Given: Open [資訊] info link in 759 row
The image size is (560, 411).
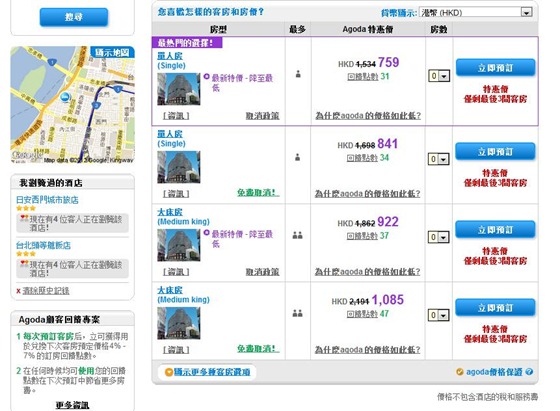Looking at the screenshot, I should coord(176,116).
